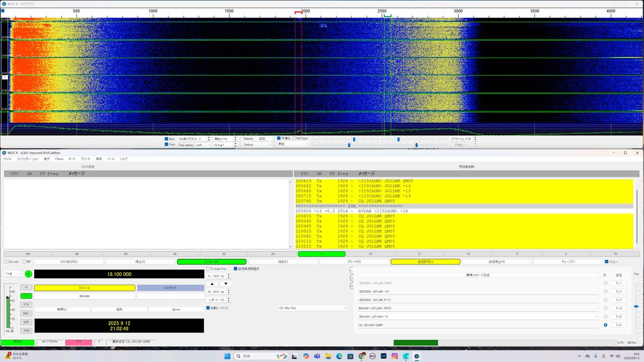This screenshot has width=644, height=362.
Task: Open Windows Start menu in taskbar
Action: point(227,356)
